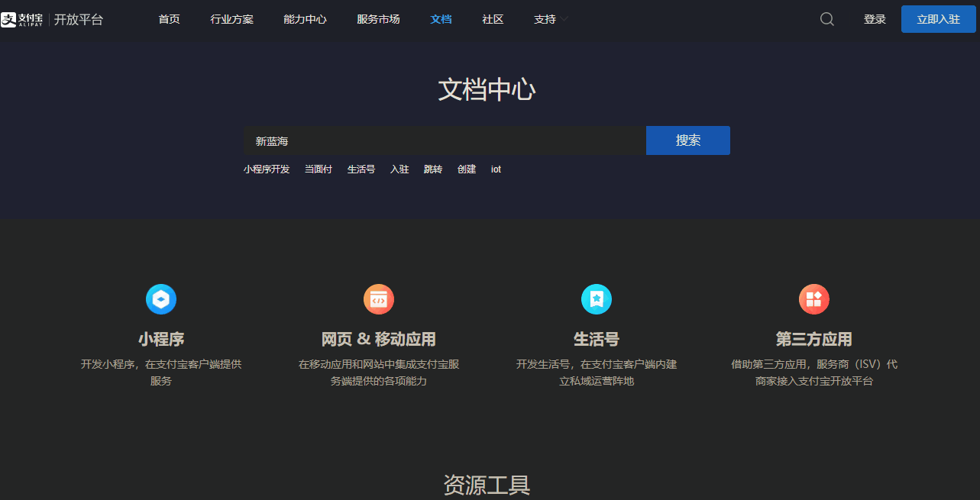Click the 当面付 suggested keyword

tap(319, 169)
